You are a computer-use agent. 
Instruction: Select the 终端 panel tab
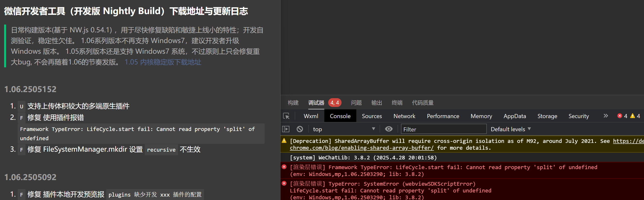click(397, 103)
